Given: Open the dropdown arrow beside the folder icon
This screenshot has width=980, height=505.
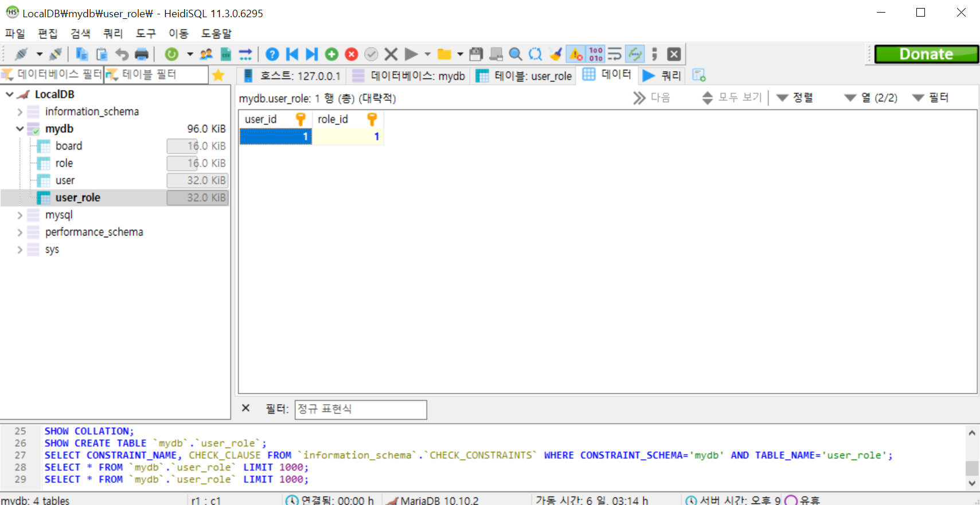Looking at the screenshot, I should coord(460,54).
